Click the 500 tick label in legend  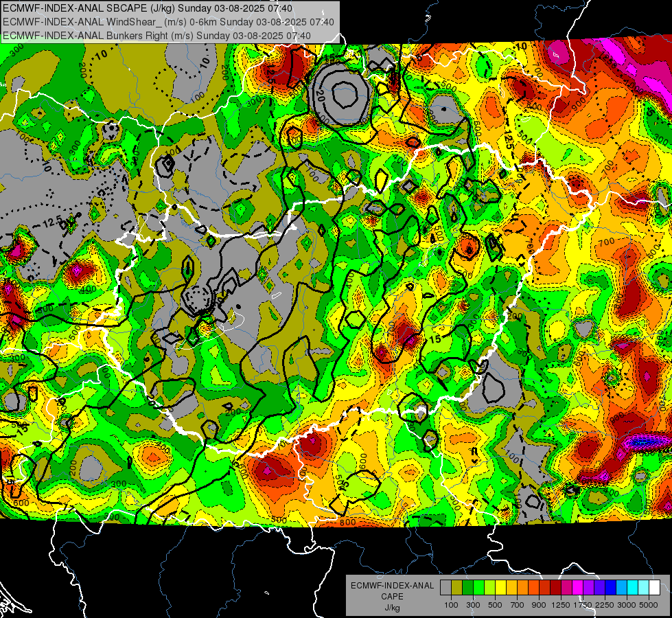click(495, 605)
